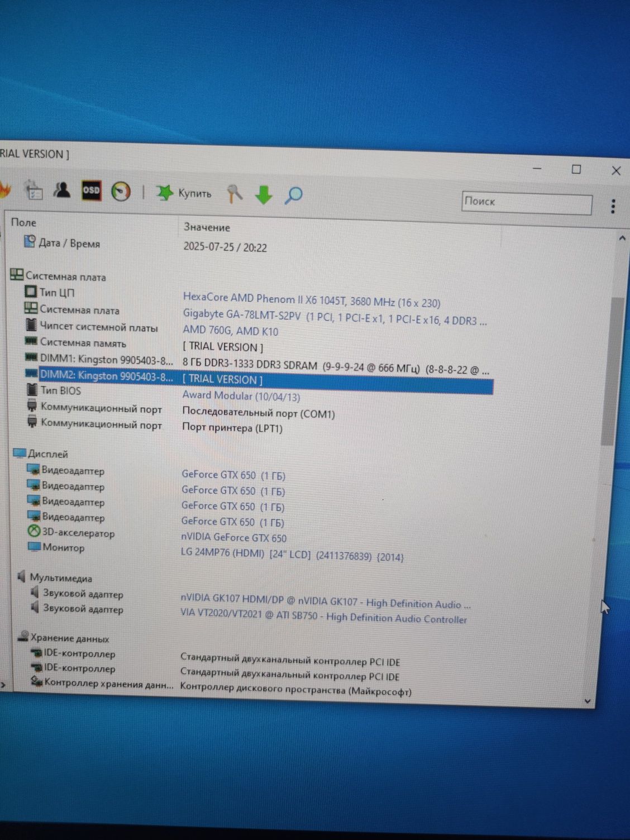Select the Хранение данных group header
This screenshot has height=840, width=630.
[x=64, y=637]
